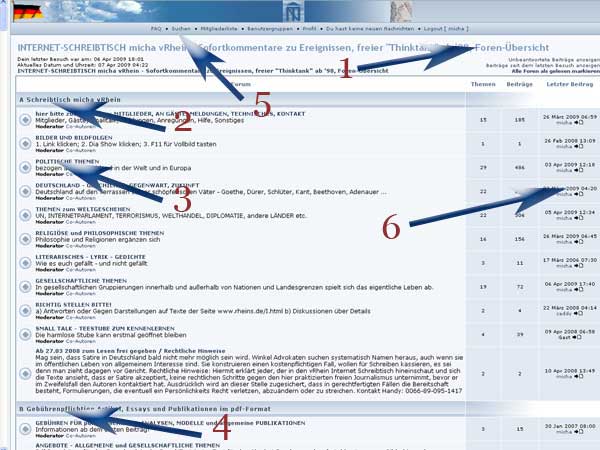
Task: Click the forum icon beside RICHTIG STELLEN BITTE!
Action: click(25, 310)
